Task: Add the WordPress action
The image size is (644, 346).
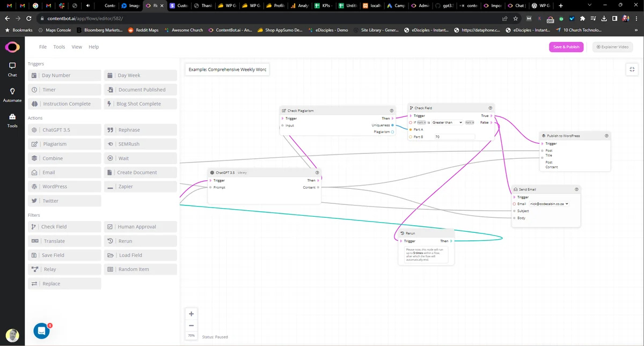Action: point(64,187)
